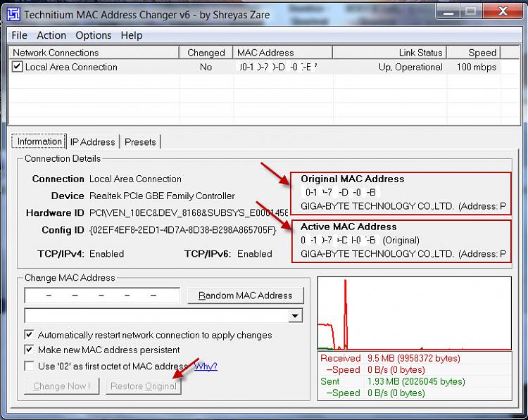The width and height of the screenshot is (528, 420).
Task: Switch to the Presets tab
Action: 140,142
